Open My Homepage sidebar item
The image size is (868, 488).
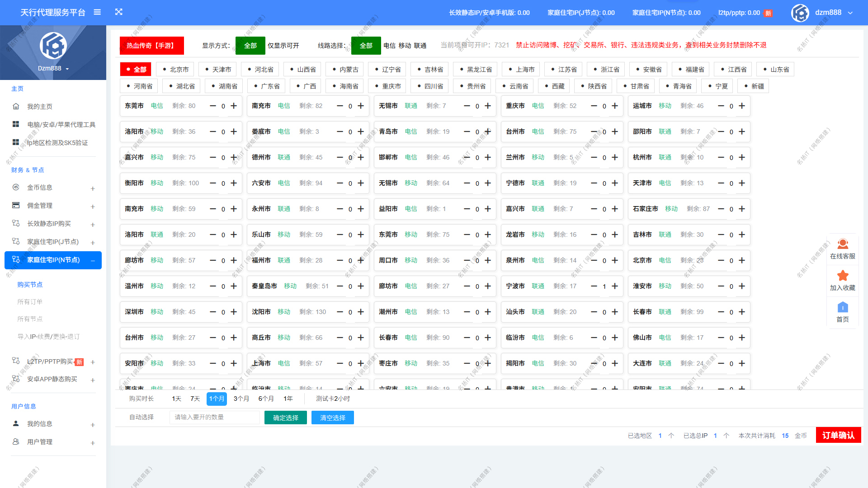[x=40, y=107]
